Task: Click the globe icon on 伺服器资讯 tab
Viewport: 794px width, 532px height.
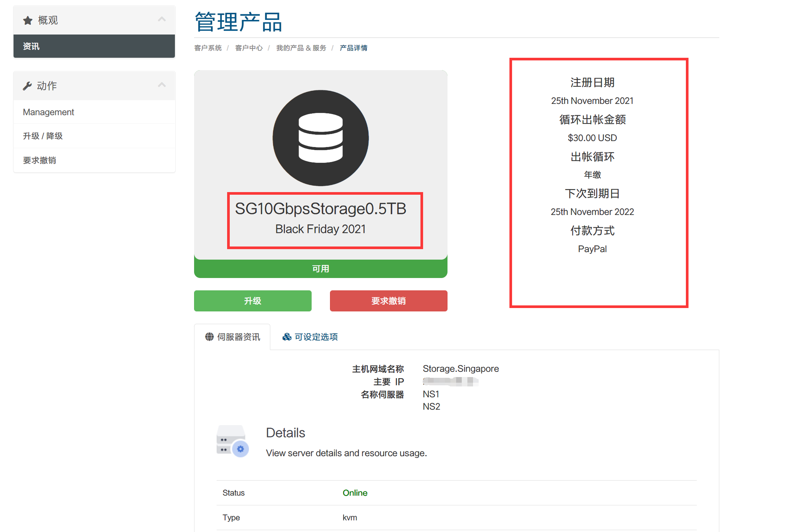Action: click(209, 337)
